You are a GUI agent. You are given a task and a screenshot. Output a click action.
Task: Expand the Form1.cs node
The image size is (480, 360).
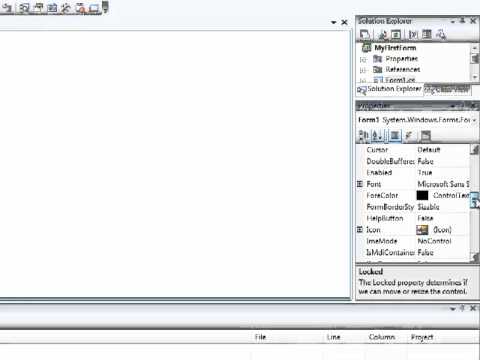pos(363,81)
